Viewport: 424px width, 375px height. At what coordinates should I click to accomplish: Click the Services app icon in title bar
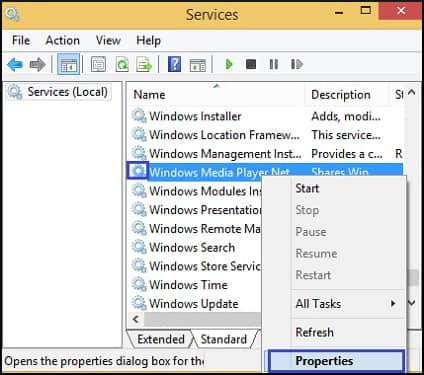pos(12,15)
